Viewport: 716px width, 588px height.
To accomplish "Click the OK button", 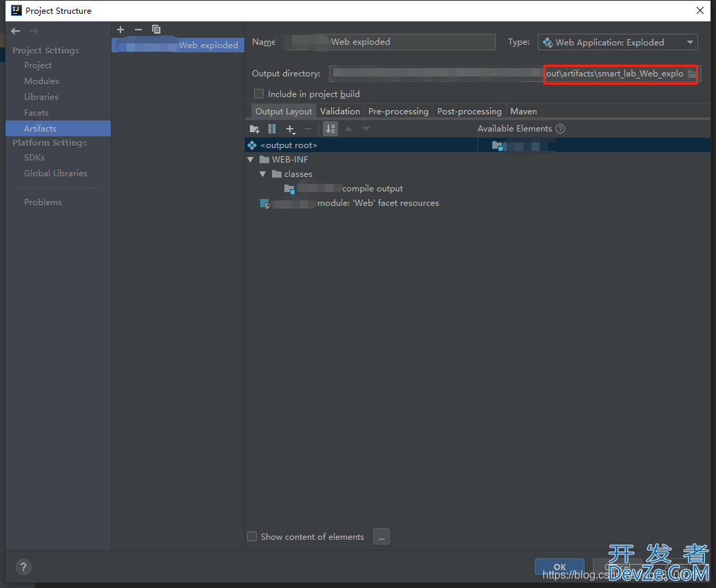I will [560, 567].
